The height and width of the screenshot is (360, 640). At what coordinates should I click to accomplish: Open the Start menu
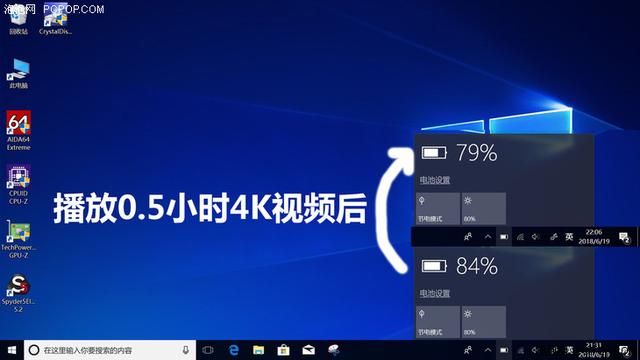(x=12, y=350)
